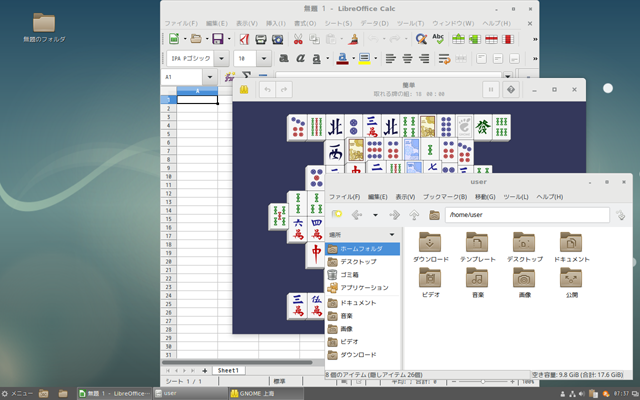Click the Clone formatting brush in Calc
This screenshot has height=400, width=640.
pos(353,39)
